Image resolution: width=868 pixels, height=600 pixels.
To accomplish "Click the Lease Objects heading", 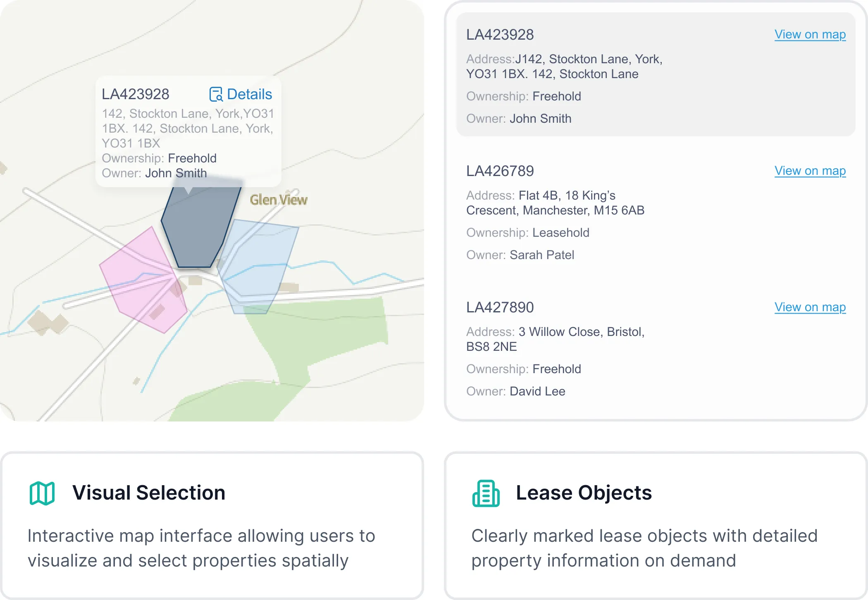I will click(x=584, y=492).
